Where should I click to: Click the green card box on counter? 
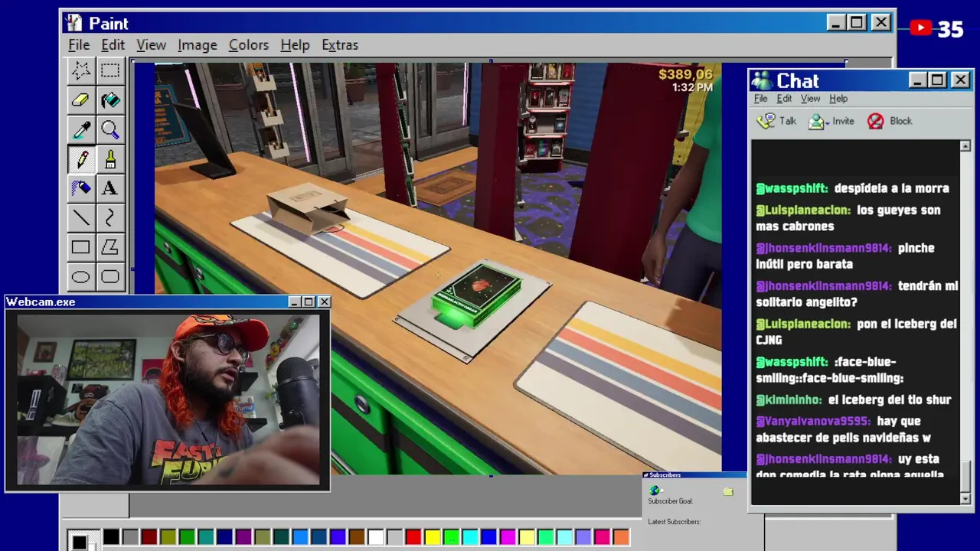476,296
